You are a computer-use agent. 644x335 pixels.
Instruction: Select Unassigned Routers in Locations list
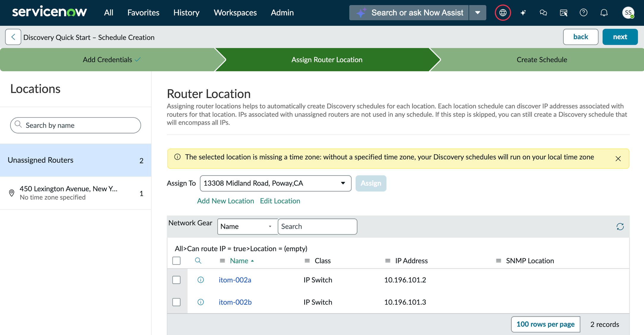tap(76, 160)
